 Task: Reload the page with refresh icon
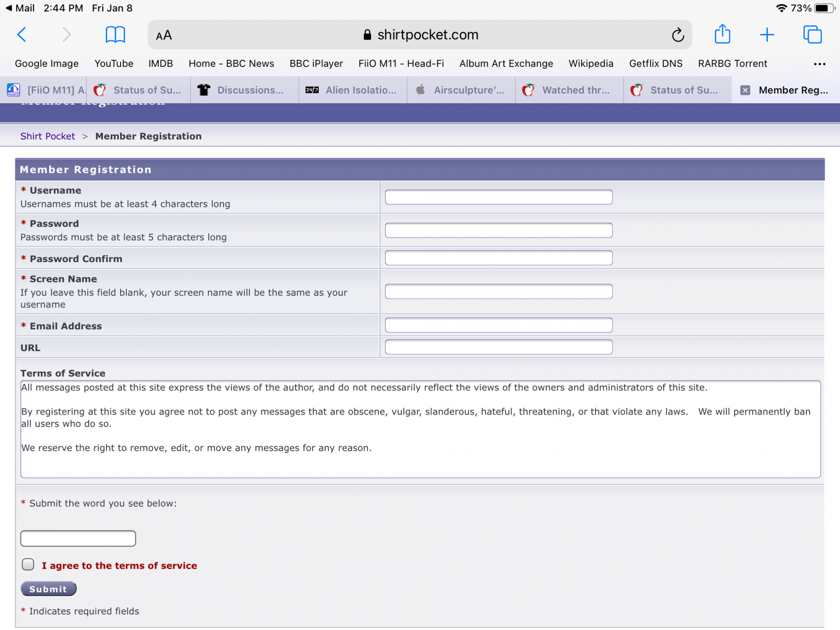point(677,35)
